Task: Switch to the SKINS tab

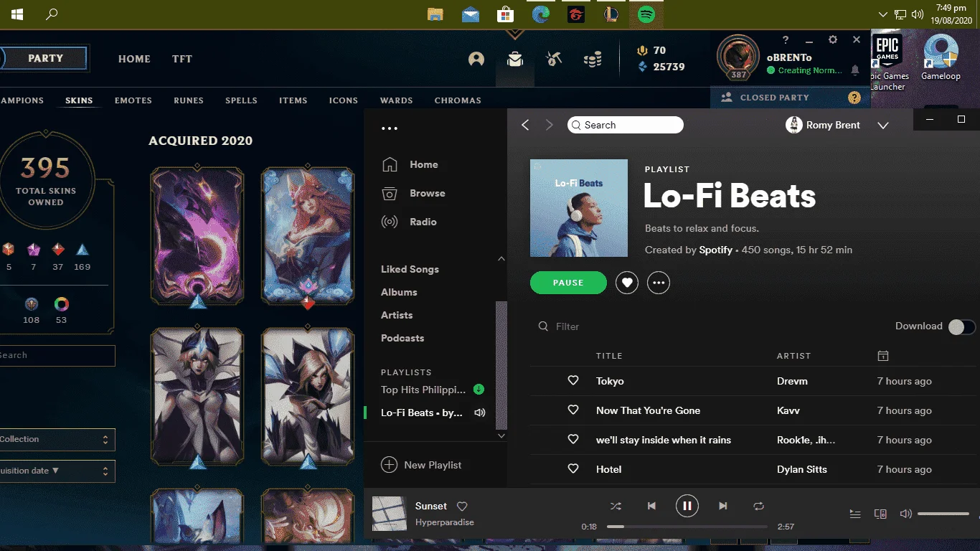Action: pyautogui.click(x=79, y=100)
